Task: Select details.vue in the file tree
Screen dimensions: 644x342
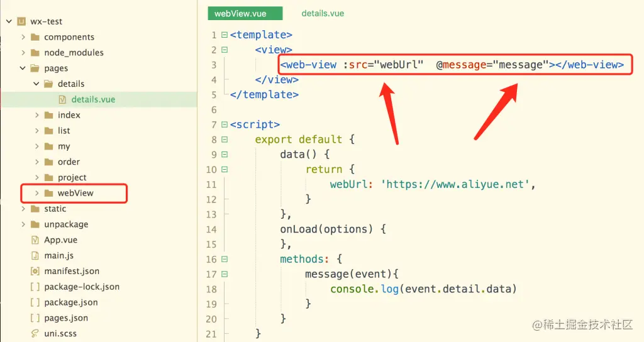Action: tap(93, 99)
